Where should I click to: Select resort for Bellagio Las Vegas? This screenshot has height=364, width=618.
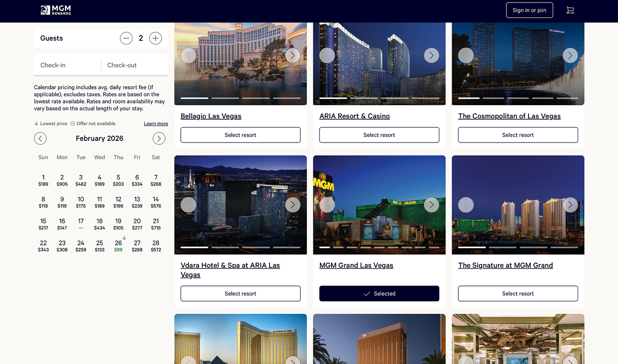(240, 135)
